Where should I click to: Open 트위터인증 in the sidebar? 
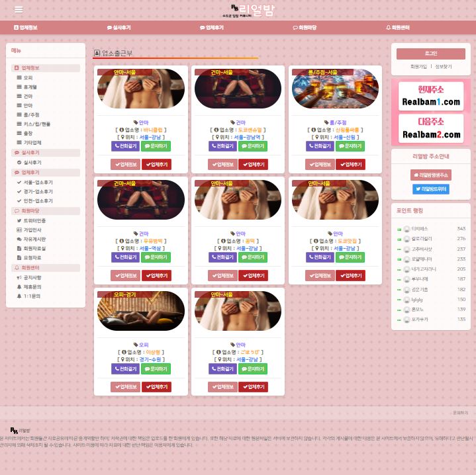pos(31,221)
